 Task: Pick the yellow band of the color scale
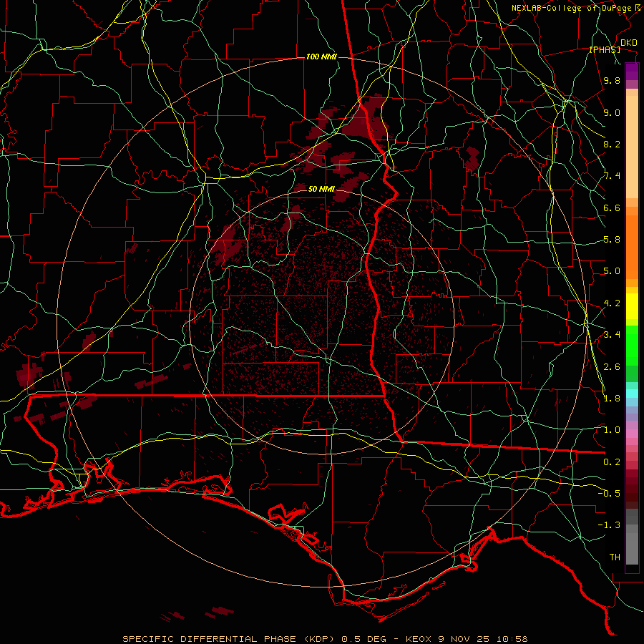[x=632, y=306]
